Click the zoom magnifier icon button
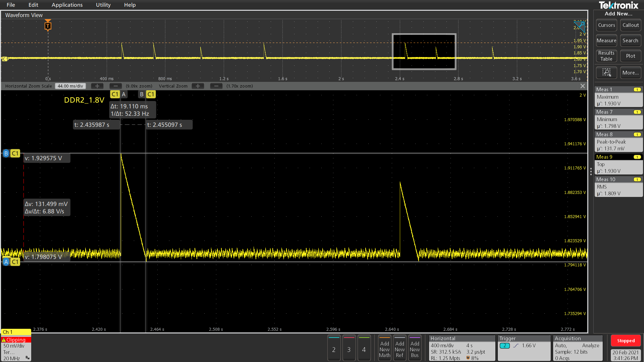This screenshot has height=362, width=644. click(x=606, y=72)
